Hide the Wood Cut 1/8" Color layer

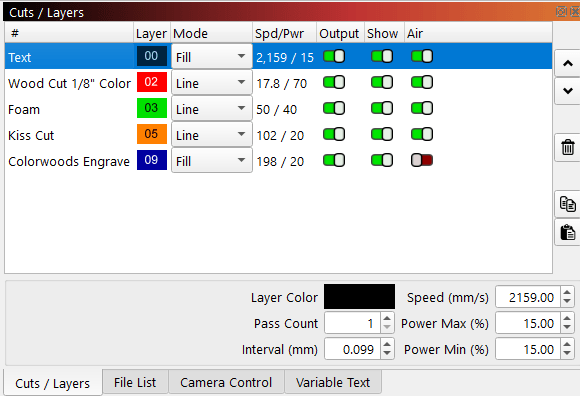tap(382, 82)
